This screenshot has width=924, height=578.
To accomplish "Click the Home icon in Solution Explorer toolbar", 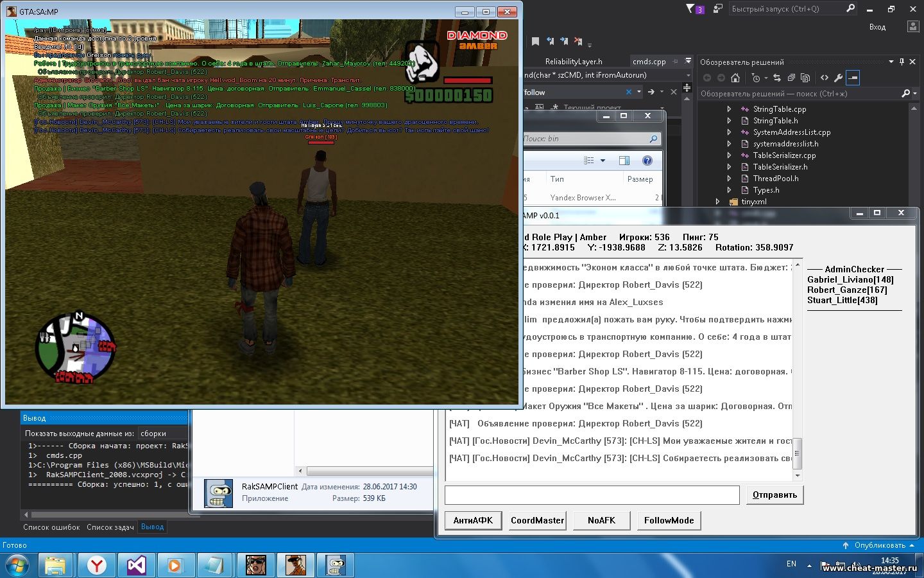I will point(735,78).
